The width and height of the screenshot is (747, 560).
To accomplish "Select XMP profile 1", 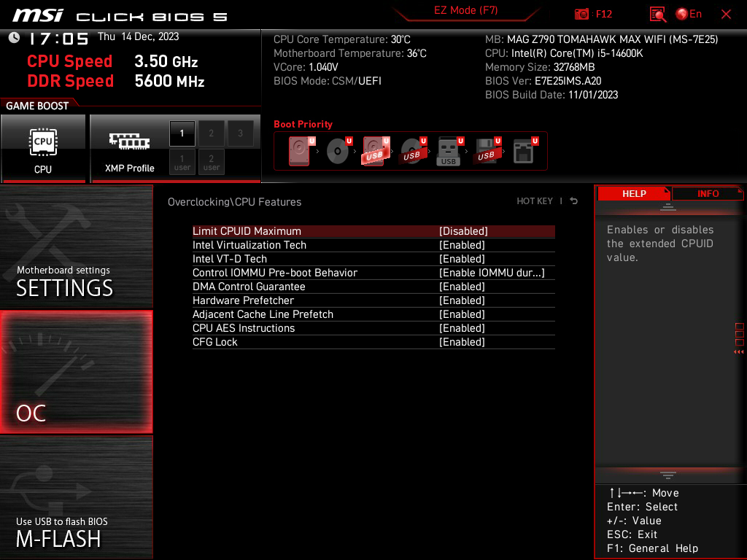I will tap(182, 133).
